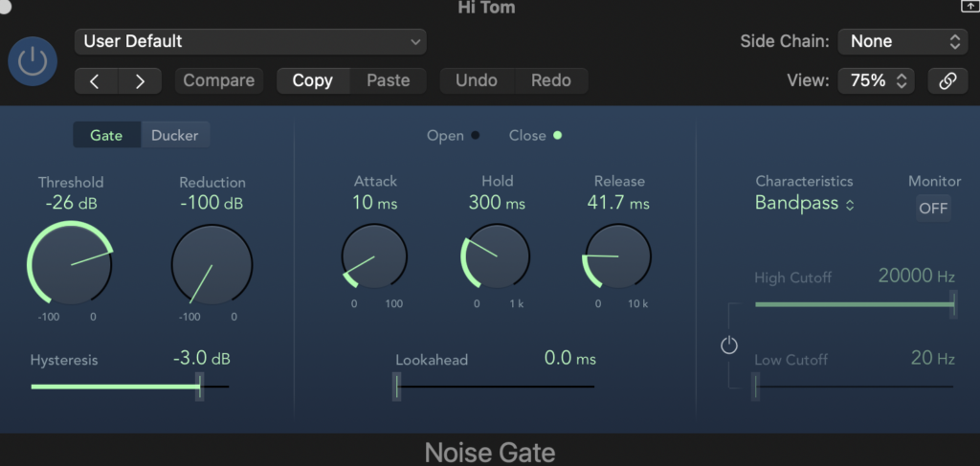Click the Paste button

[388, 81]
